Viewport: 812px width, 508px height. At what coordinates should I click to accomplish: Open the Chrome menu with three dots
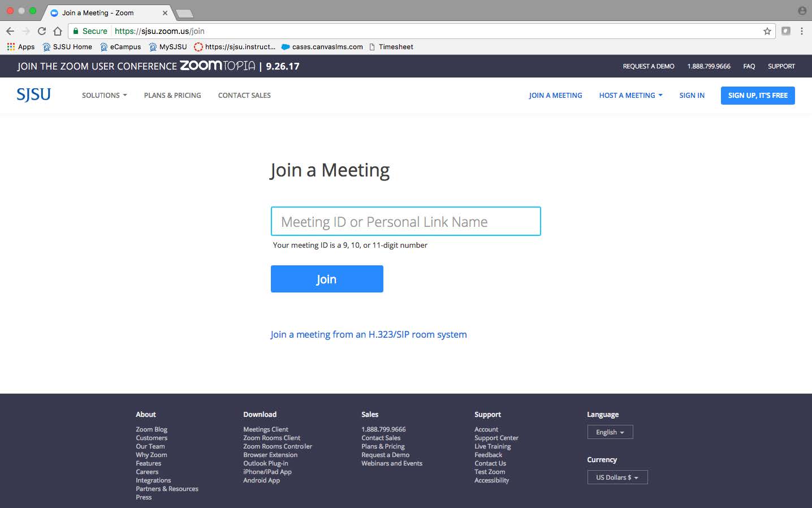coord(802,31)
